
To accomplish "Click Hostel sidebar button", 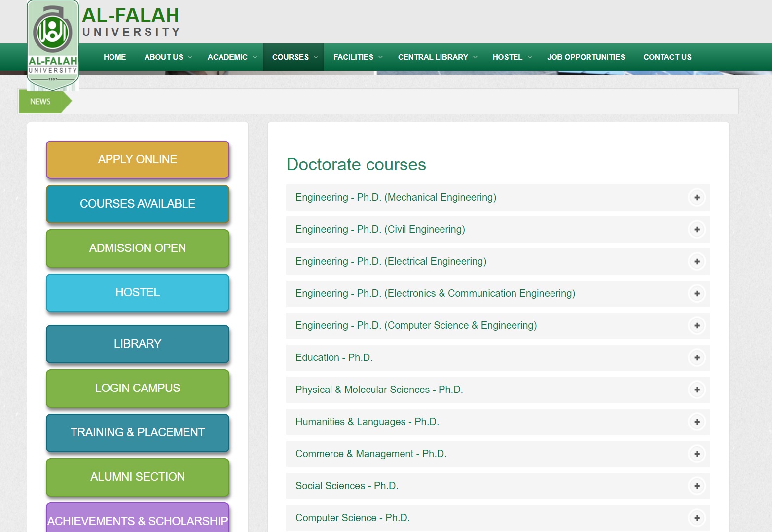I will coord(138,293).
